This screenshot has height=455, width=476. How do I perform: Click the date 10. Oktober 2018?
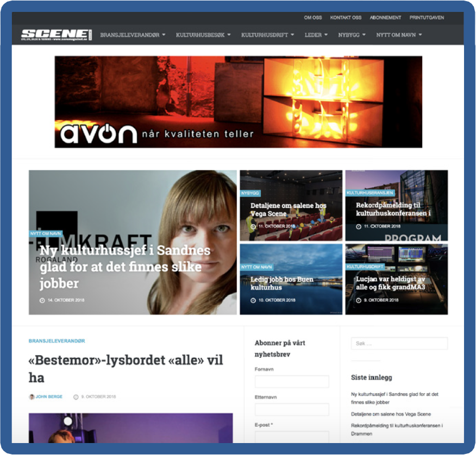pyautogui.click(x=277, y=300)
